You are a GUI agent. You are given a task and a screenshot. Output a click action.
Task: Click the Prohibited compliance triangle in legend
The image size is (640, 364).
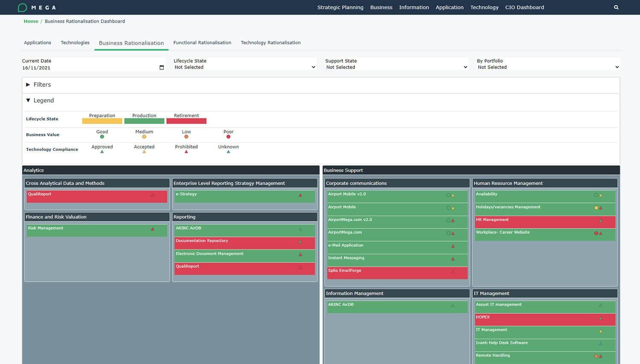coord(186,152)
